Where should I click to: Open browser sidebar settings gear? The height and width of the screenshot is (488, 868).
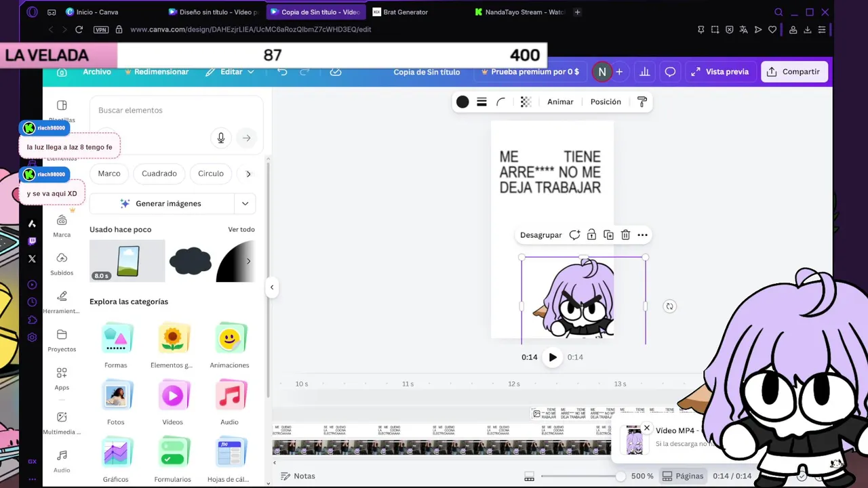32,338
